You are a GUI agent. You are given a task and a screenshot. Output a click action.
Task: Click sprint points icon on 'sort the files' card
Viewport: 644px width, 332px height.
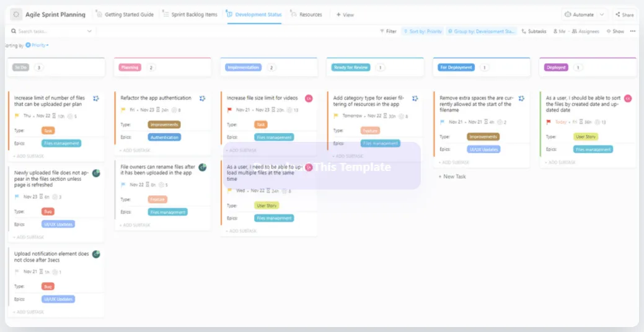point(598,122)
